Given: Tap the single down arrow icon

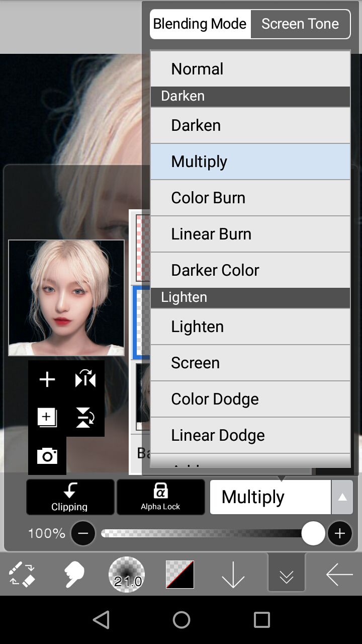Looking at the screenshot, I should (x=233, y=574).
